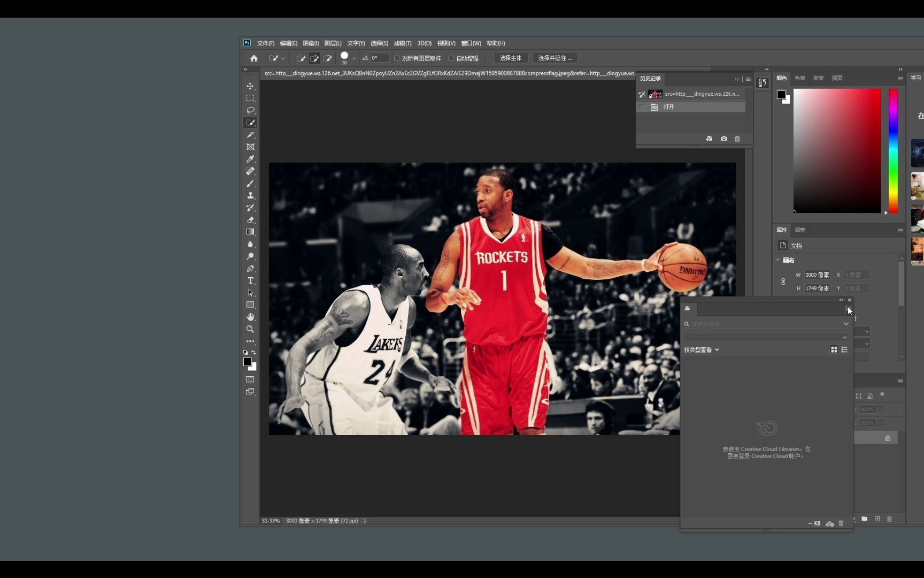
Task: Select the Rectangular Marquee tool
Action: (x=250, y=98)
